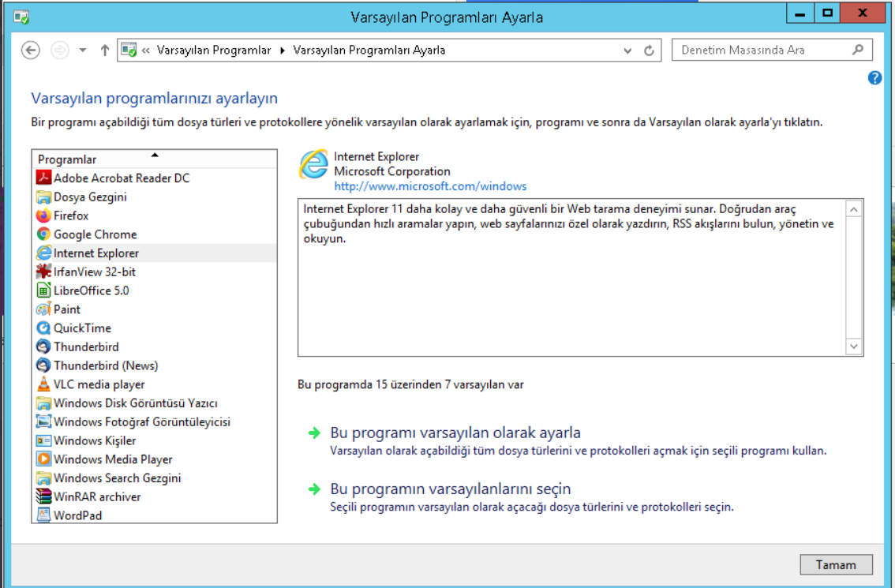This screenshot has height=588, width=895.
Task: Click the VLC media player cone icon
Action: [43, 384]
